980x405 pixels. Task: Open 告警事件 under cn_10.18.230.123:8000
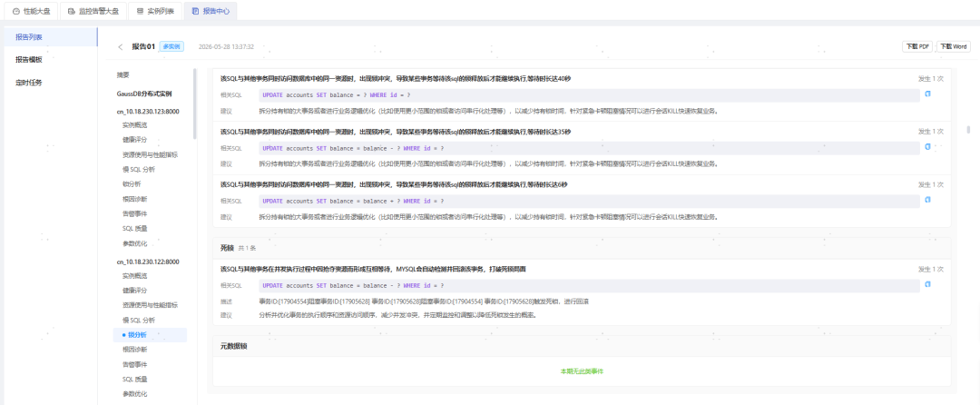pyautogui.click(x=134, y=213)
